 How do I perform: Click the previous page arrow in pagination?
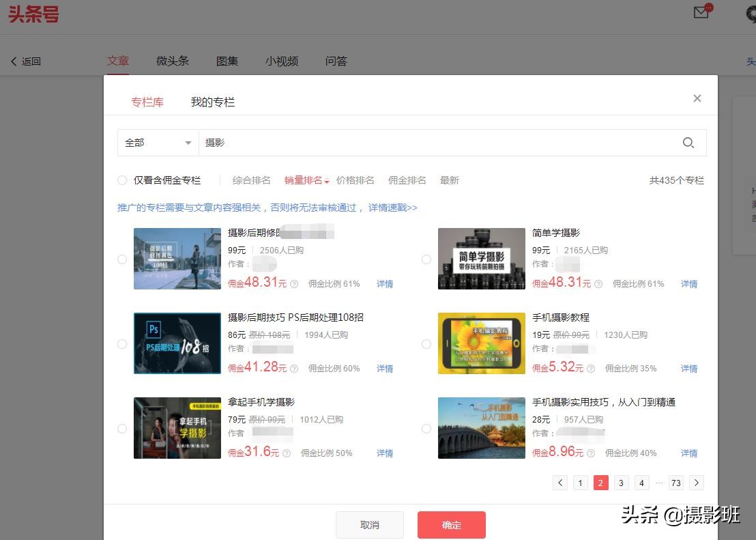pyautogui.click(x=559, y=483)
